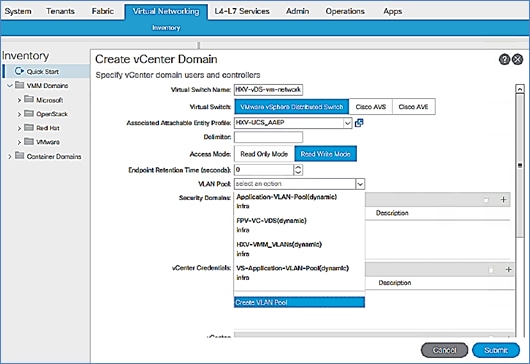Click the Delimiter input field
The height and width of the screenshot is (364, 530).
click(x=268, y=137)
